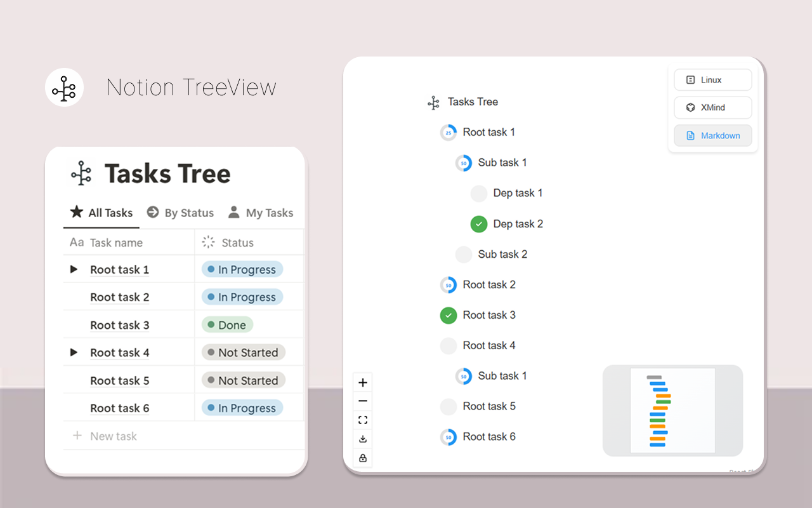This screenshot has height=508, width=812.
Task: Switch to the All Tasks tab
Action: (x=101, y=213)
